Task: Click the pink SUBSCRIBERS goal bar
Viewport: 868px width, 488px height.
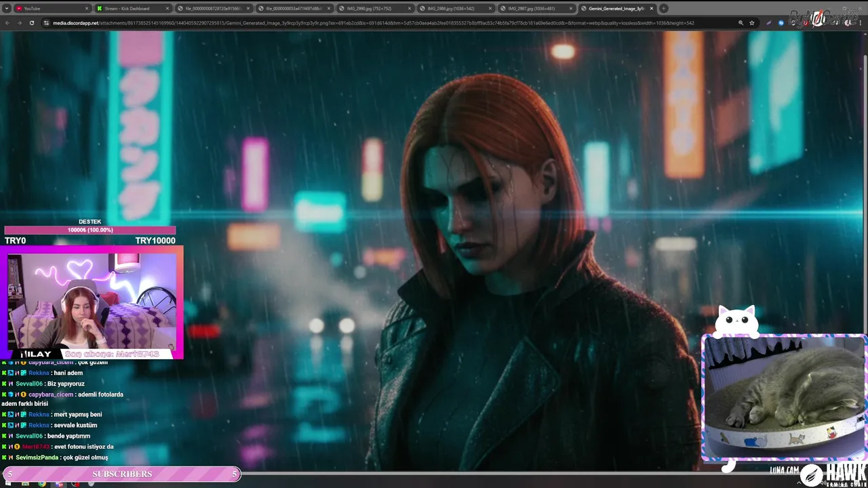Action: point(122,474)
